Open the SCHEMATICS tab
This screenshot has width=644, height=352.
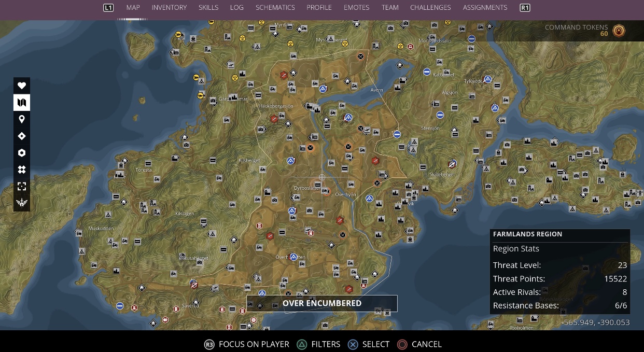point(275,8)
